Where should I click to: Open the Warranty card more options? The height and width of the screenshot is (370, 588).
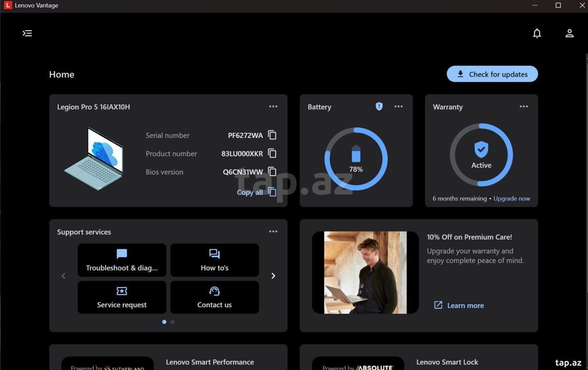(x=524, y=106)
